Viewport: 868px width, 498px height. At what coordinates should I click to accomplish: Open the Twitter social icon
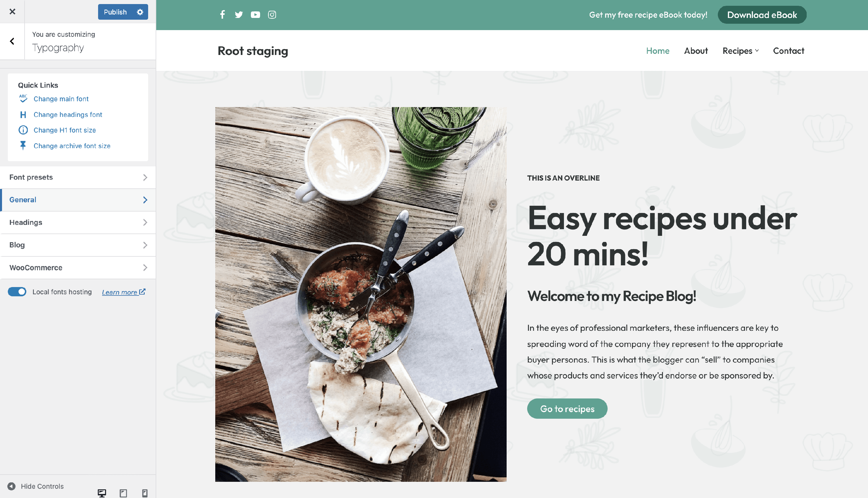click(x=239, y=15)
